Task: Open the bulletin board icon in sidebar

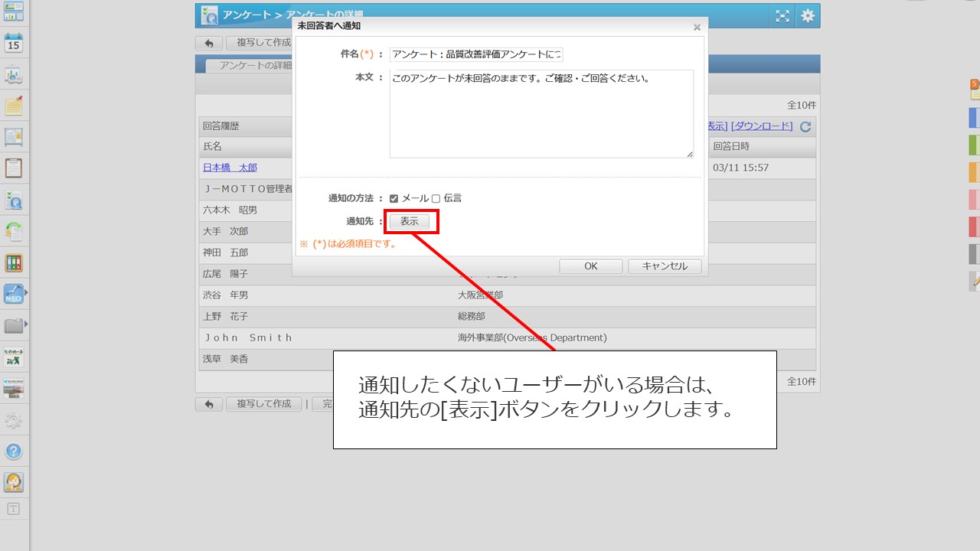Action: pos(14,137)
